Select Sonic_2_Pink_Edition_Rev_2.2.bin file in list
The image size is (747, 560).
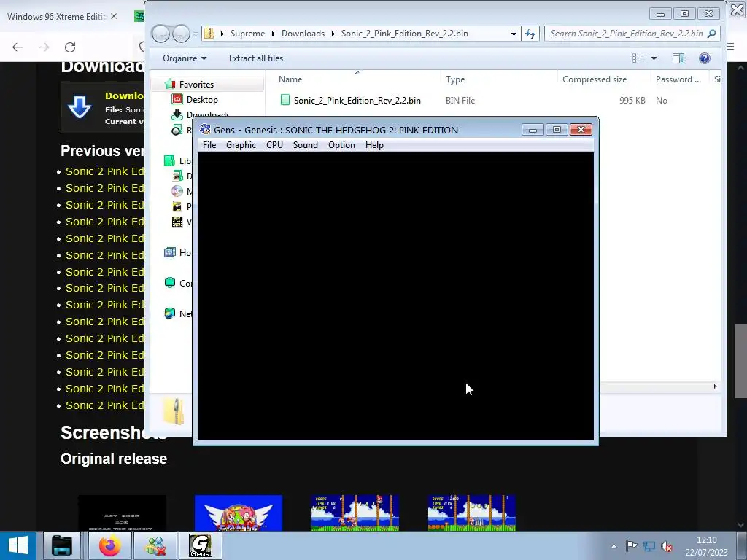[x=357, y=101]
